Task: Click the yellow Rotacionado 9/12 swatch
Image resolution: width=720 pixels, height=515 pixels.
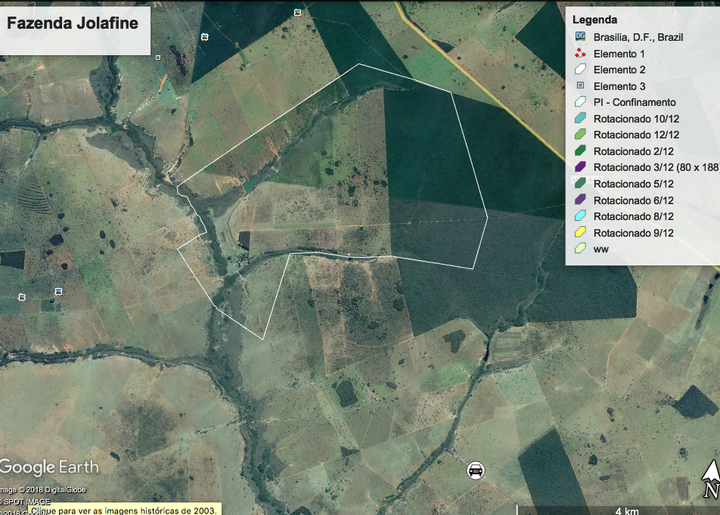Action: [580, 232]
